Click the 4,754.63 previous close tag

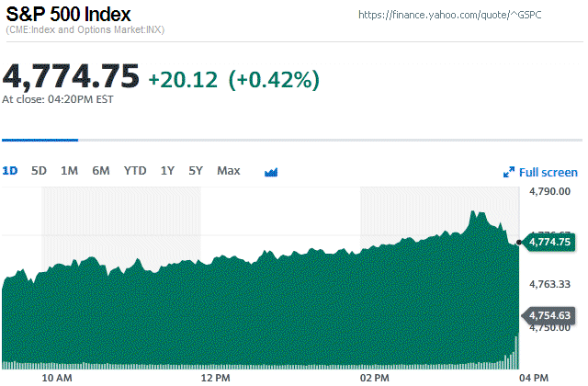point(552,316)
